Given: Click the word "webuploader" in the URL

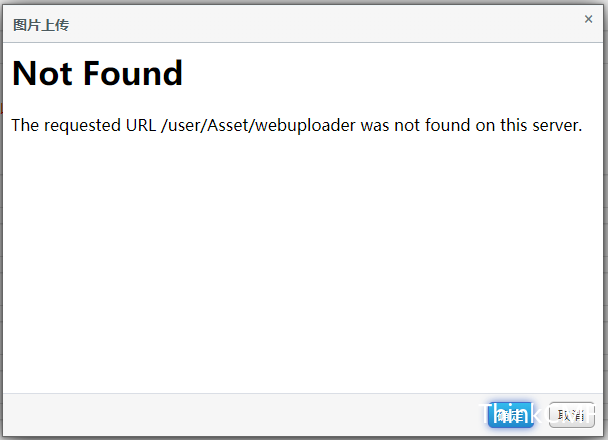Looking at the screenshot, I should tap(305, 126).
